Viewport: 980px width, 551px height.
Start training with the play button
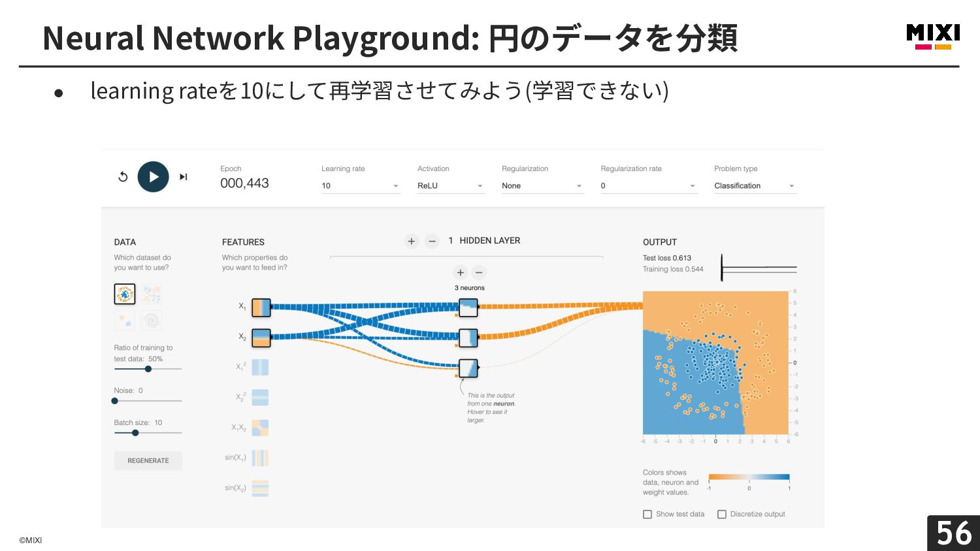click(x=153, y=176)
